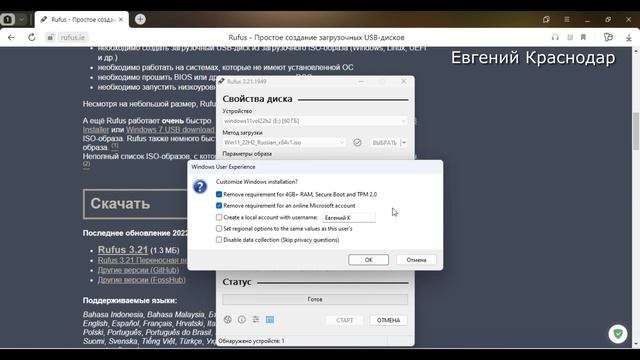Open the tab list chevron beside profile icon
Screen dimensions: 640x360
pos(22,19)
